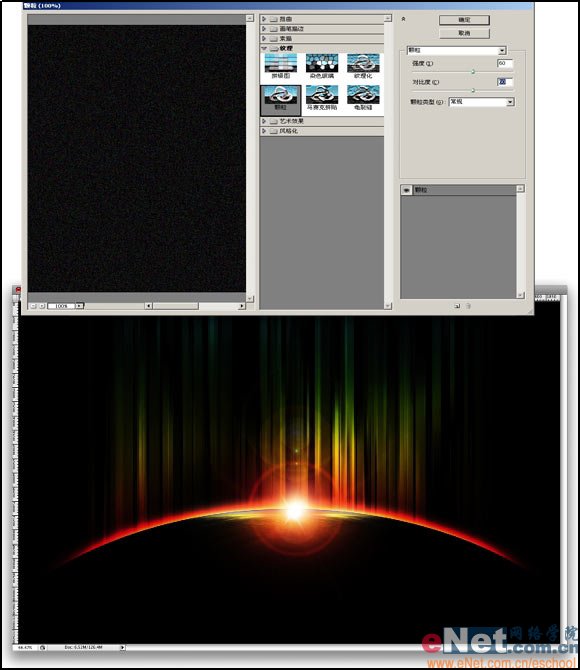Click the preview zoom percentage field 100%
Screen dimensions: 580x670
click(x=62, y=306)
